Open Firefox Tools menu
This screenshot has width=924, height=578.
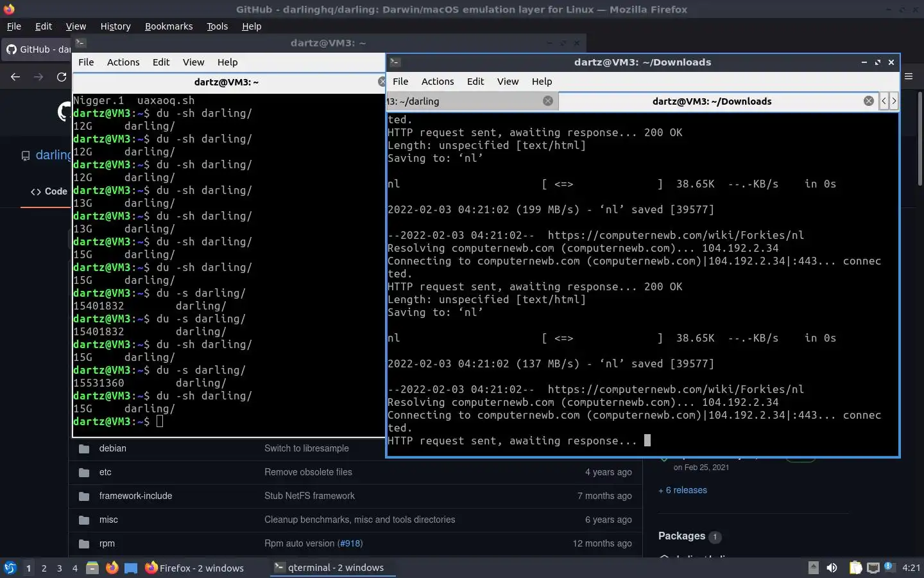coord(218,26)
